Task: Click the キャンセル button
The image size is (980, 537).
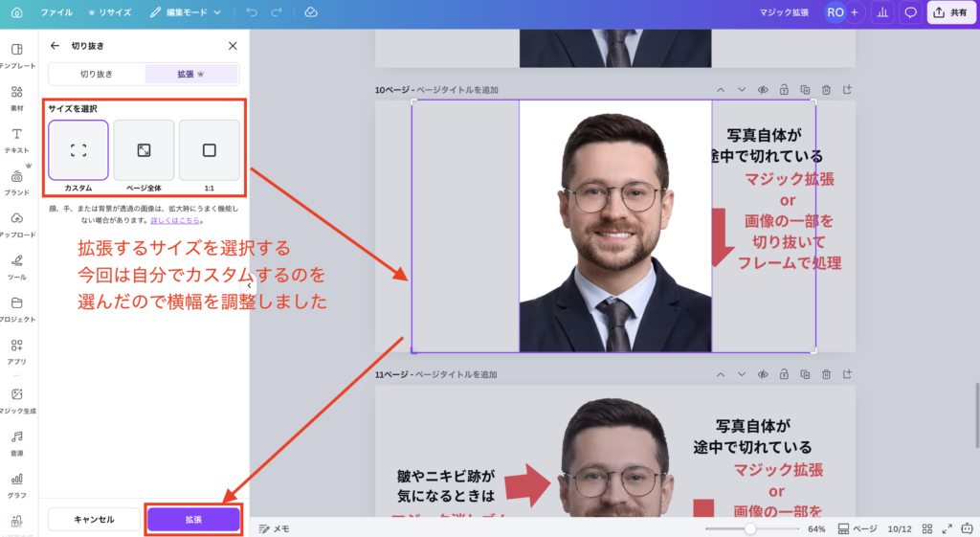Action: point(94,519)
